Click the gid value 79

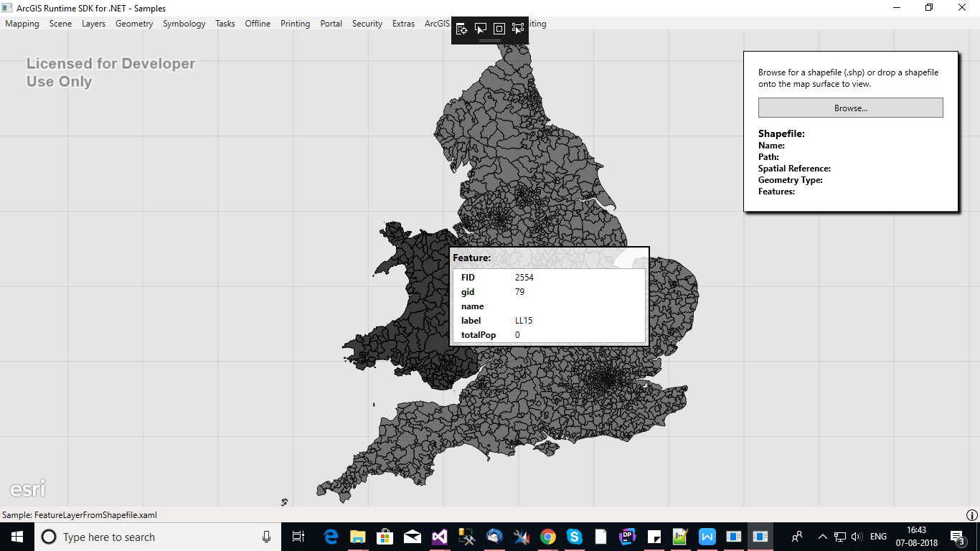coord(519,292)
